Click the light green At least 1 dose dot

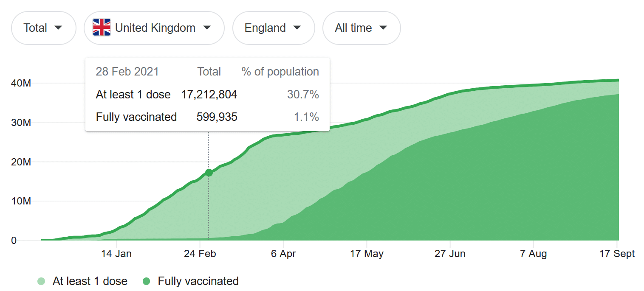pos(41,281)
